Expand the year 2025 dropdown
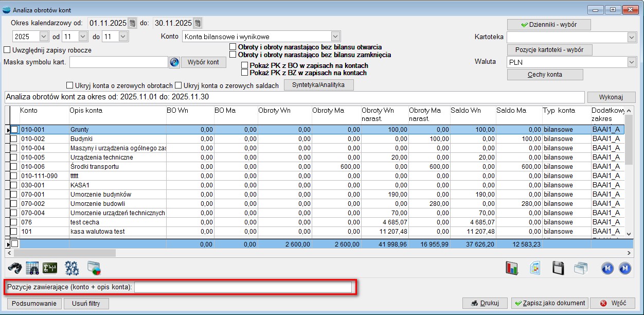The image size is (644, 315). coord(43,37)
